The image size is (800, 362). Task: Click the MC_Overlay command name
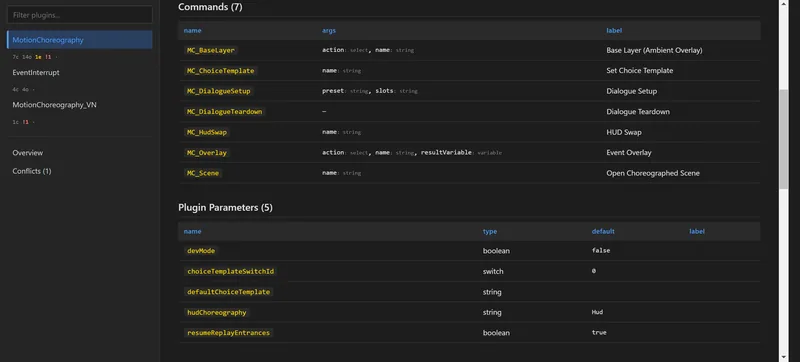click(x=207, y=152)
